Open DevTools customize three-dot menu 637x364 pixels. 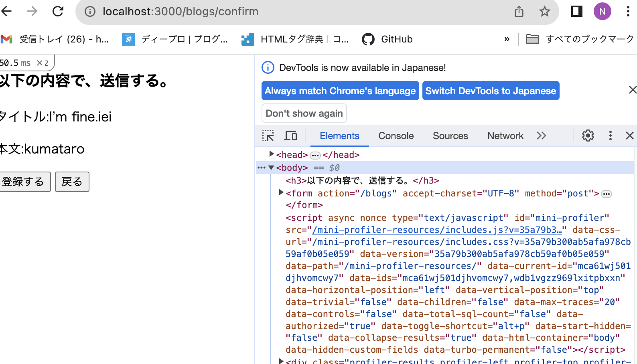(611, 136)
